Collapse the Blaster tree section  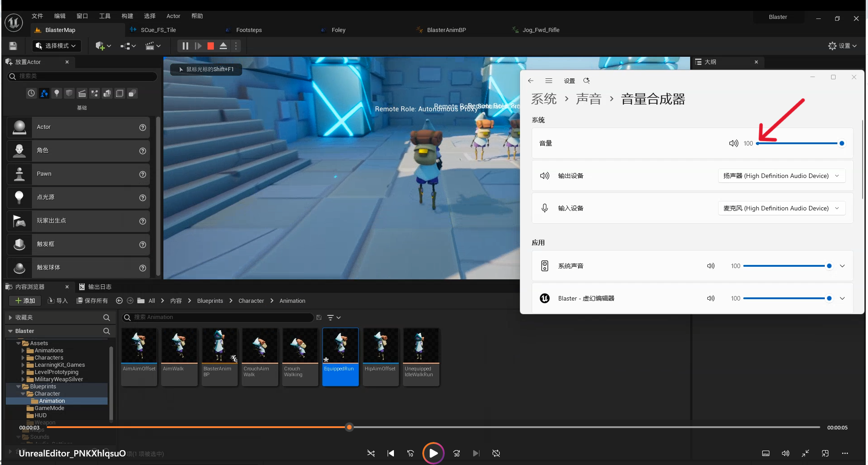10,331
